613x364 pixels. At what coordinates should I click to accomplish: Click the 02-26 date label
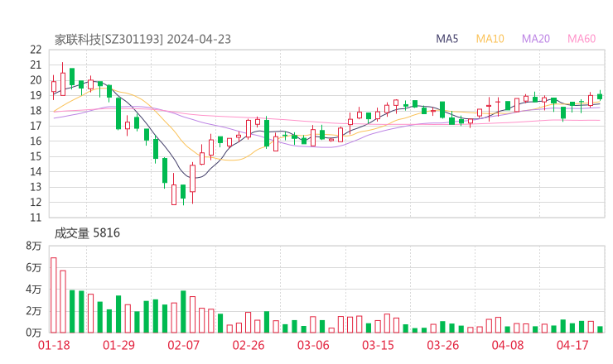(x=249, y=345)
